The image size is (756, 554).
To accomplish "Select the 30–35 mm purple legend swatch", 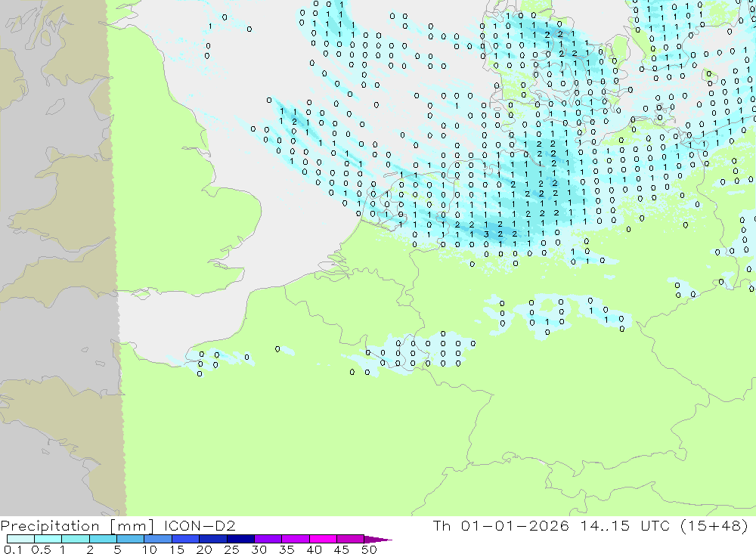I will [x=268, y=539].
